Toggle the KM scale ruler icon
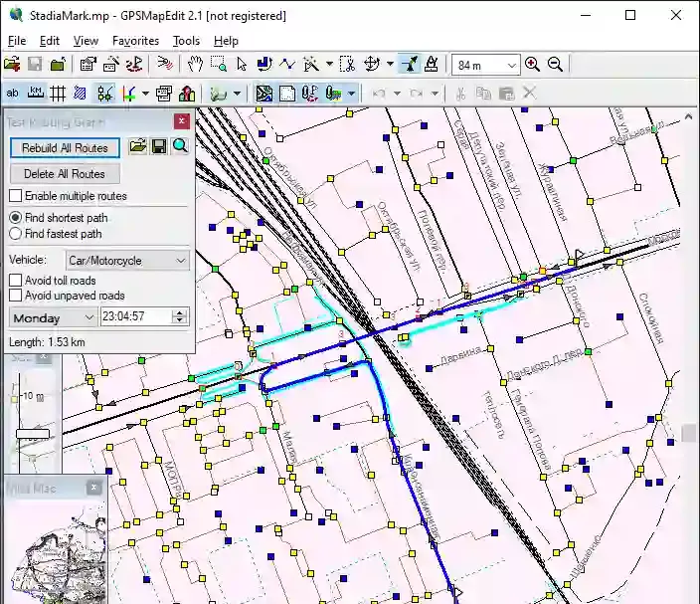The height and width of the screenshot is (604, 700). pos(35,94)
